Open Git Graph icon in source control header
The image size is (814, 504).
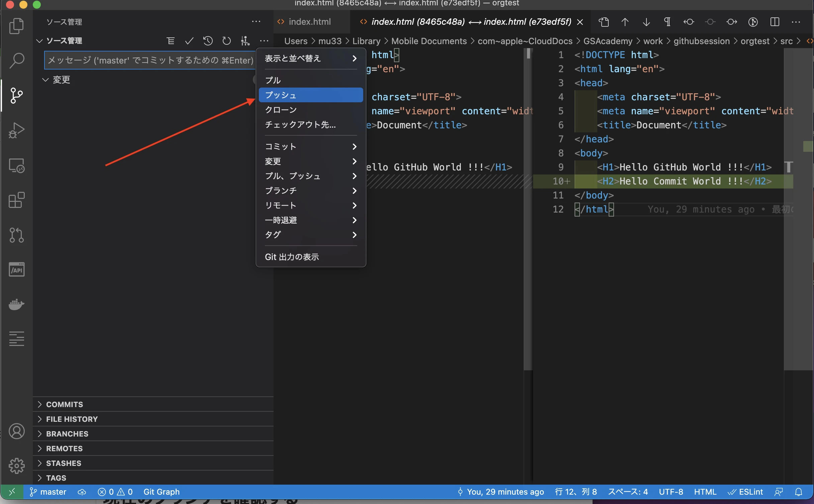[x=245, y=41]
